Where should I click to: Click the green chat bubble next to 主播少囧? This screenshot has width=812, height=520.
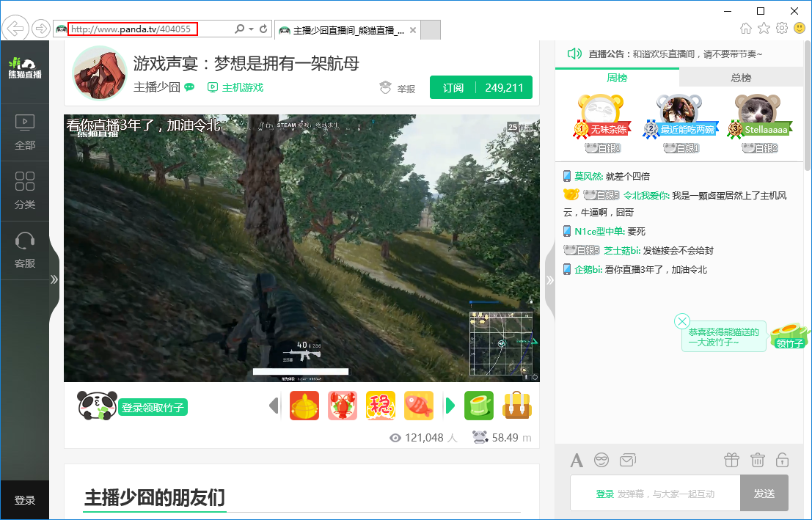point(189,87)
